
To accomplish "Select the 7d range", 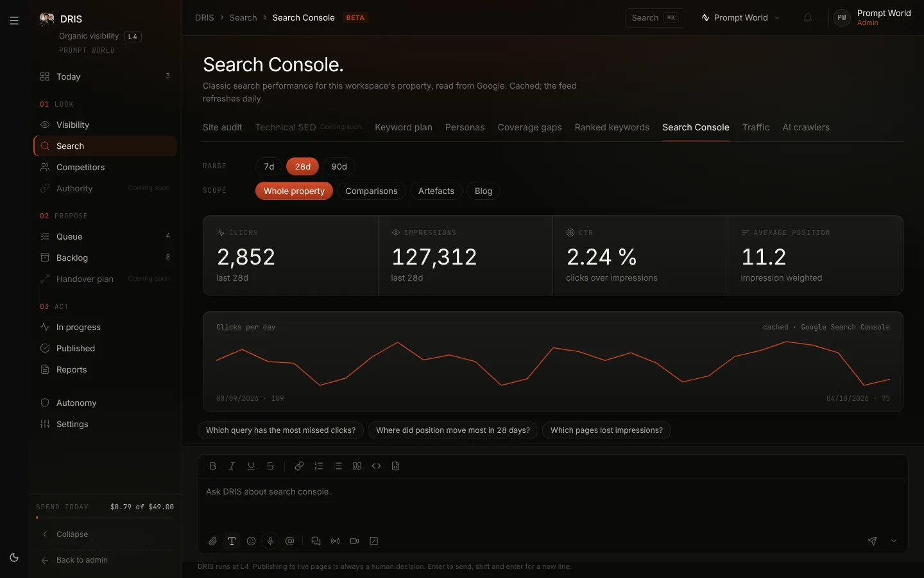I will click(269, 167).
